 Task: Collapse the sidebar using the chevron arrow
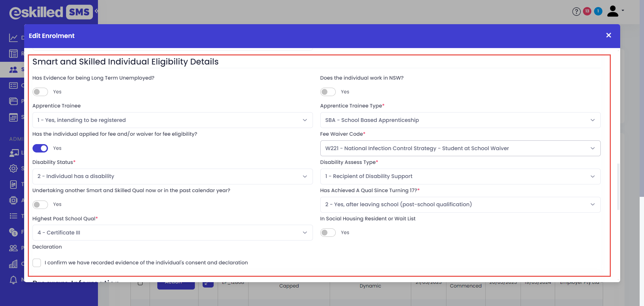(x=96, y=11)
